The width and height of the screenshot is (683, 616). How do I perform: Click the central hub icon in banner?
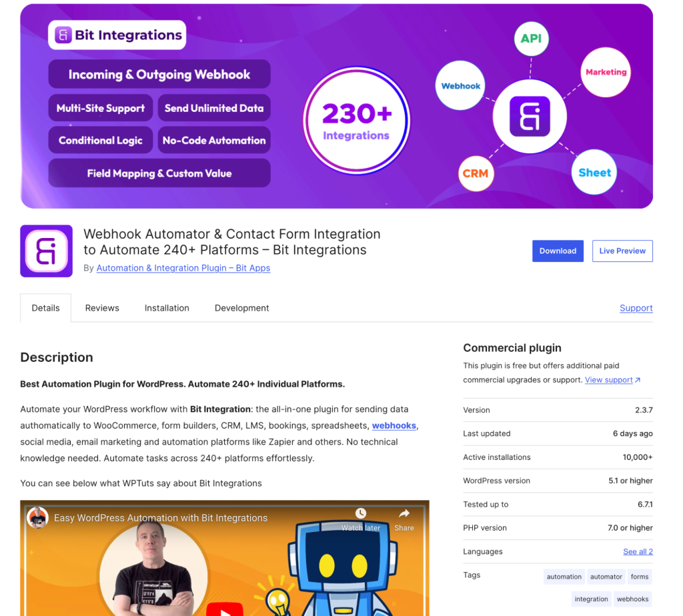tap(530, 117)
